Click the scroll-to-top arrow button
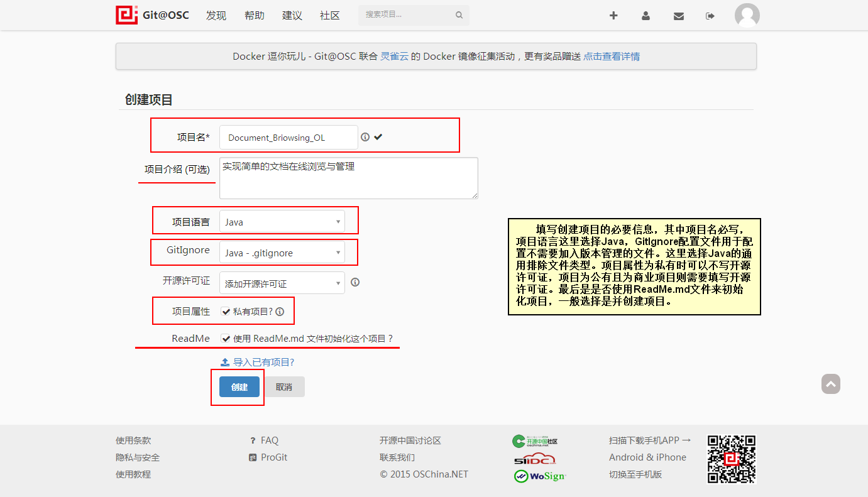868x497 pixels. pos(830,384)
